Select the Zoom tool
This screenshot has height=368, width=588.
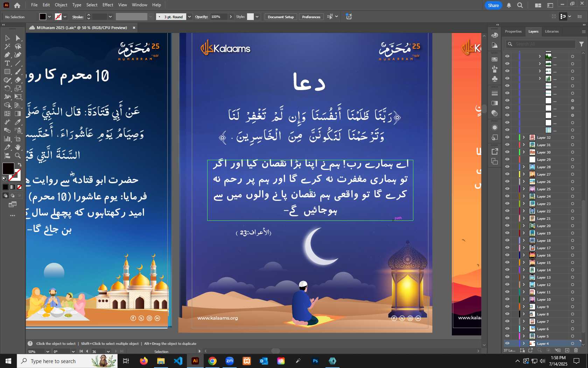[x=18, y=156]
